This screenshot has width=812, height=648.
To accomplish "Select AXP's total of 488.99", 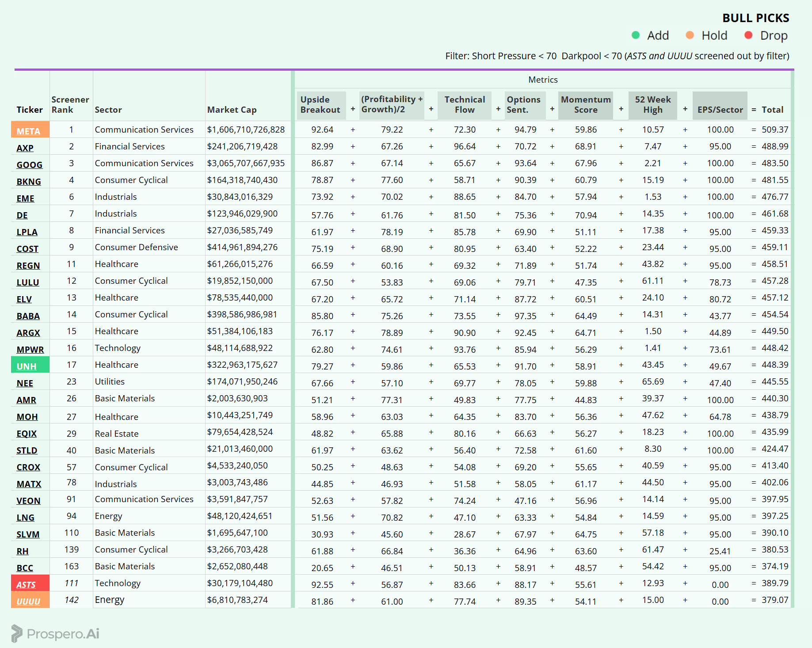I will (x=775, y=146).
